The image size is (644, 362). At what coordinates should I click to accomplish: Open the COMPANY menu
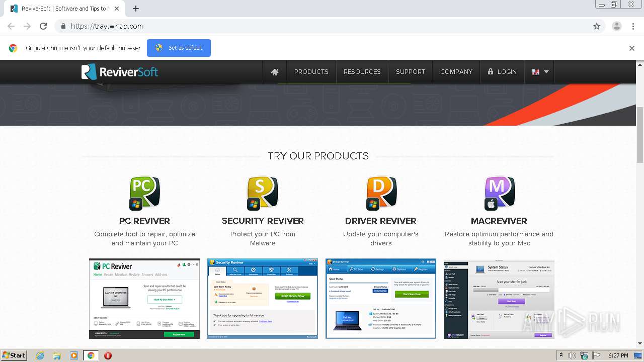[456, 72]
